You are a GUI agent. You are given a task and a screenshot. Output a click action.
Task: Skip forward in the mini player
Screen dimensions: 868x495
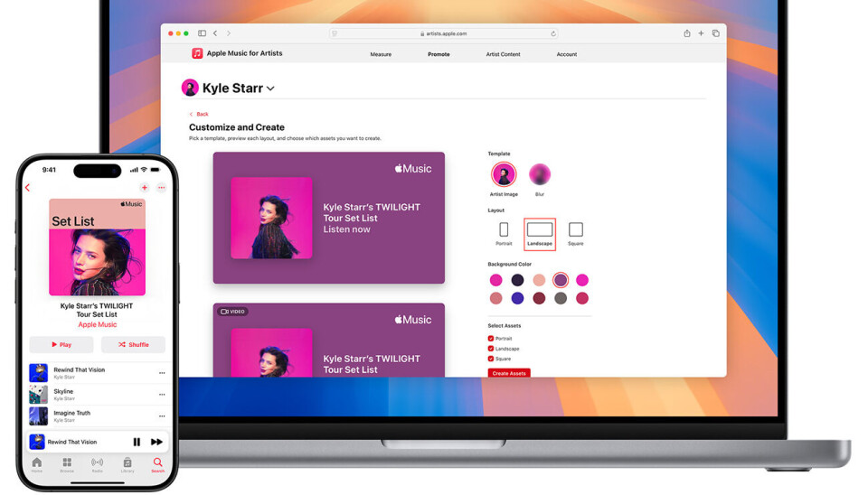(x=156, y=442)
